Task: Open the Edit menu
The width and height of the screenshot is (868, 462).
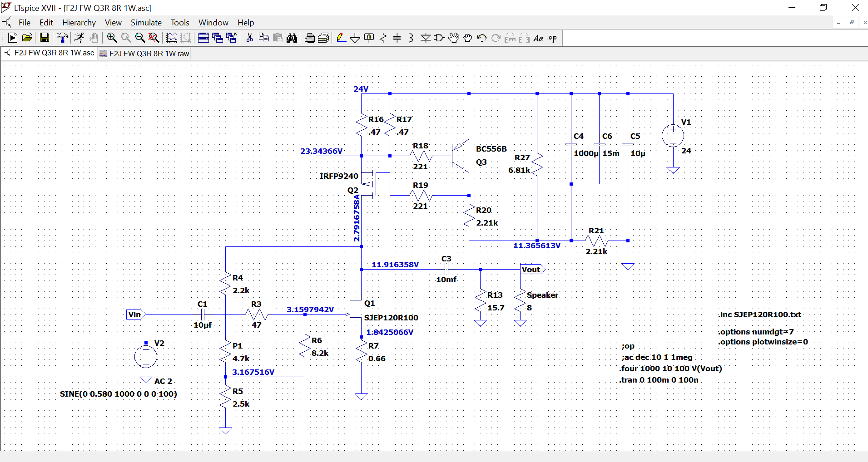Action: [46, 23]
